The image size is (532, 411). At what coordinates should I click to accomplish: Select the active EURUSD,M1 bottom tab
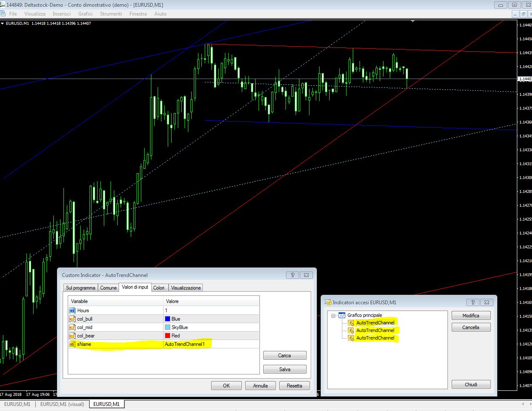point(106,404)
